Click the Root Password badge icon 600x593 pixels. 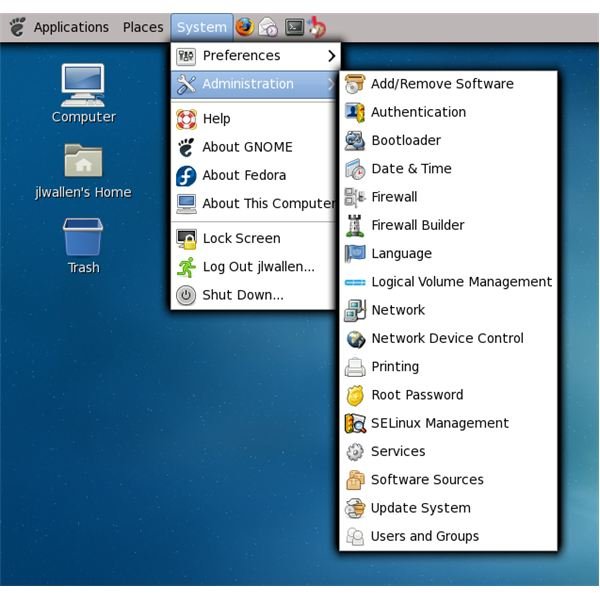[x=355, y=395]
